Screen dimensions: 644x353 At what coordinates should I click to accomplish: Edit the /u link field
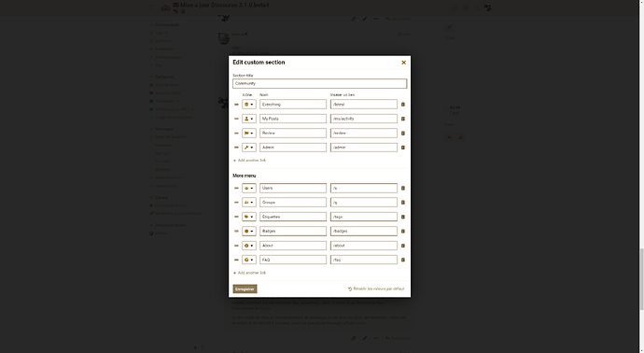[x=364, y=189]
